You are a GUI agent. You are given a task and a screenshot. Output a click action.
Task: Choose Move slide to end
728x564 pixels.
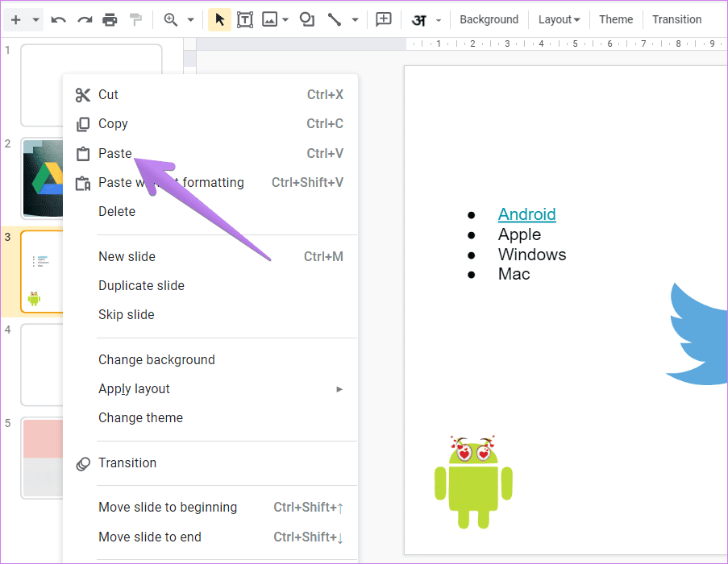point(210,537)
